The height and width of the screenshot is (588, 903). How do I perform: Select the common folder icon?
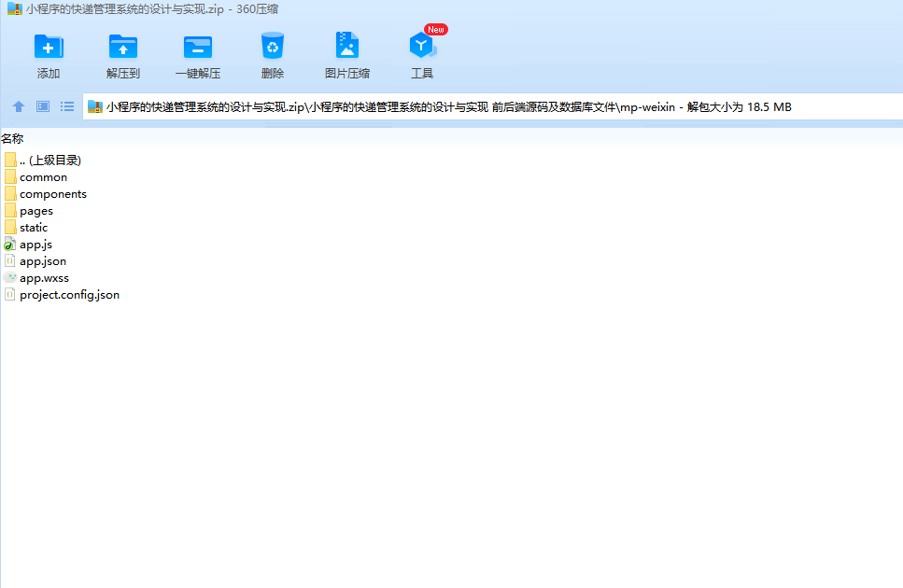(9, 176)
